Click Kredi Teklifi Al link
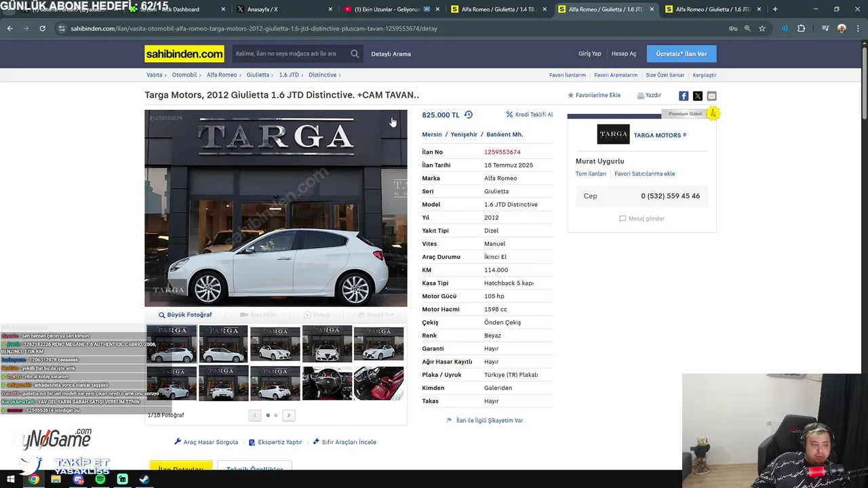The width and height of the screenshot is (868, 488). [x=530, y=115]
